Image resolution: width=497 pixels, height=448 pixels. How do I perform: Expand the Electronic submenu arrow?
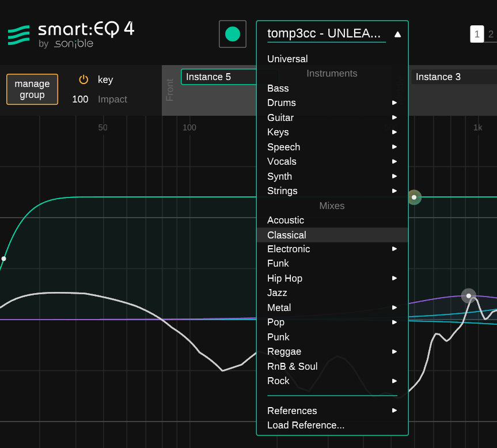(x=394, y=249)
